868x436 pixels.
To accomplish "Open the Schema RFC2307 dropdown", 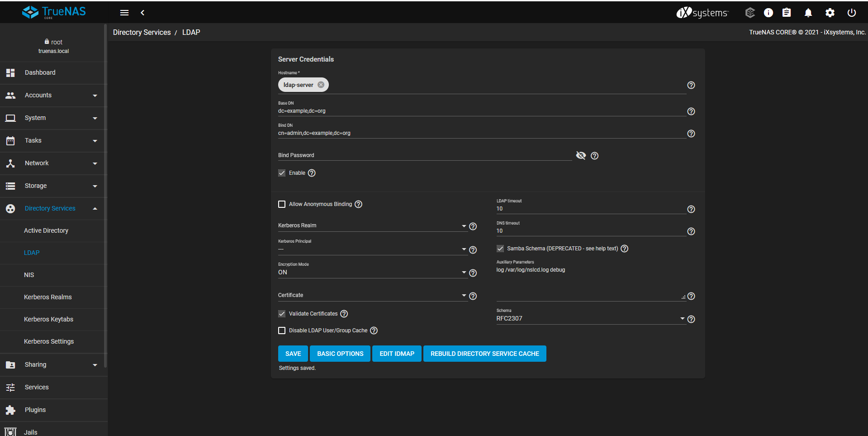I will (x=591, y=318).
